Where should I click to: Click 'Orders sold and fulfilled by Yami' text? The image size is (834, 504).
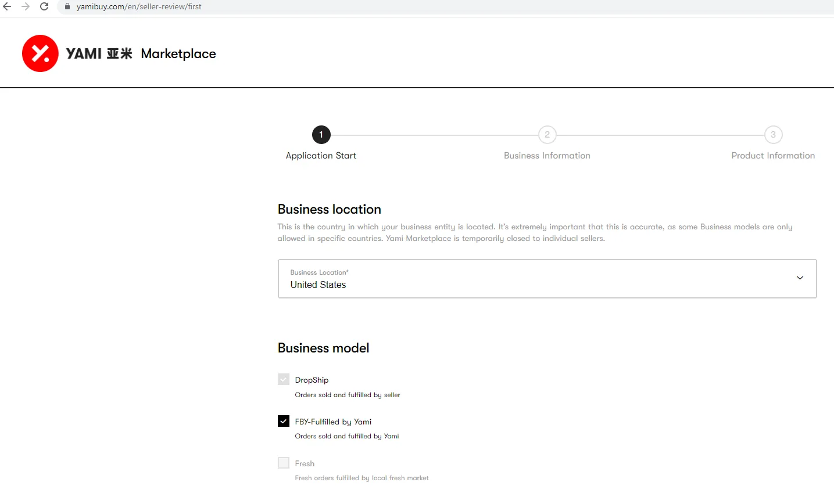coord(347,436)
